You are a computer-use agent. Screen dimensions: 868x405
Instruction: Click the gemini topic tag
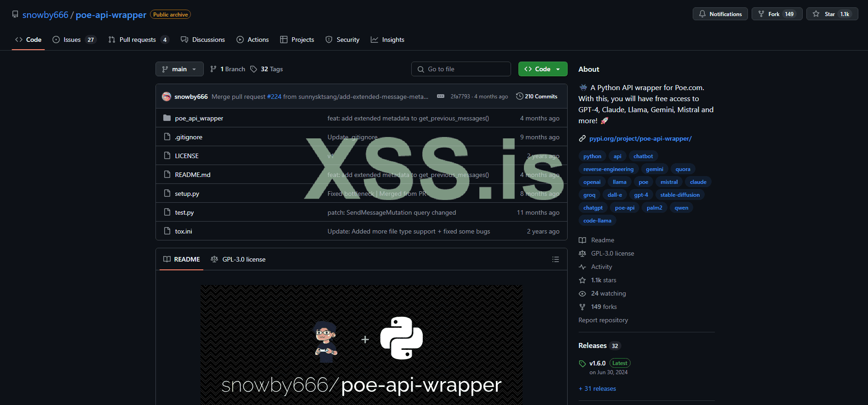[x=655, y=169]
